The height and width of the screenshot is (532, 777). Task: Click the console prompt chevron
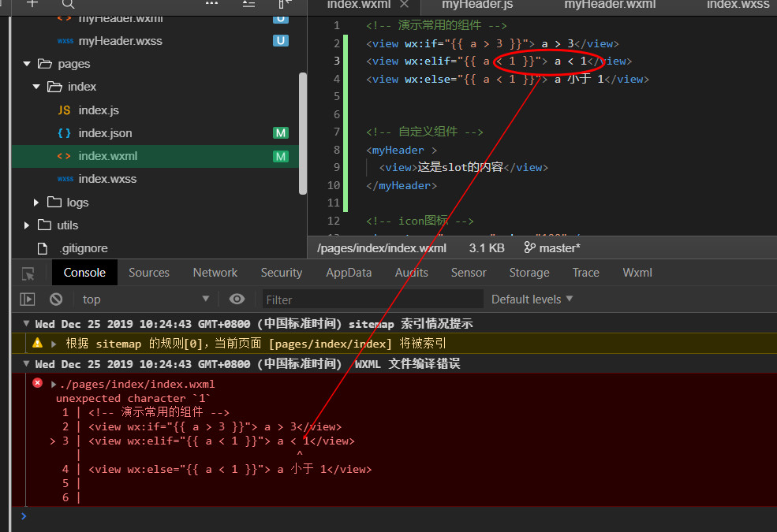tap(24, 516)
